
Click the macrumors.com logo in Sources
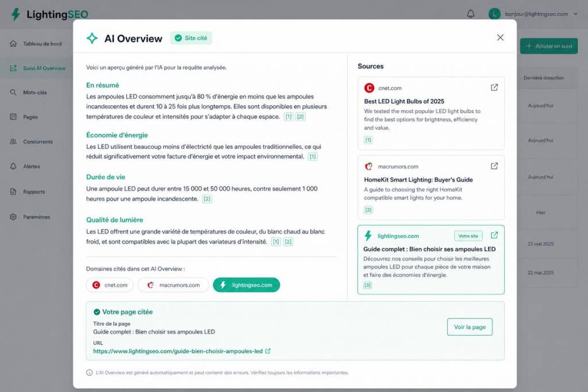pyautogui.click(x=369, y=166)
